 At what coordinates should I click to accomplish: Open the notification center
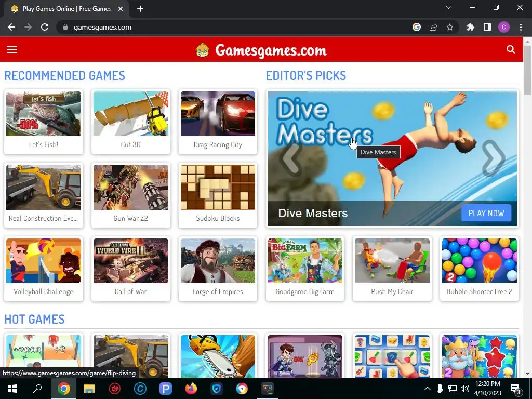[x=516, y=390]
